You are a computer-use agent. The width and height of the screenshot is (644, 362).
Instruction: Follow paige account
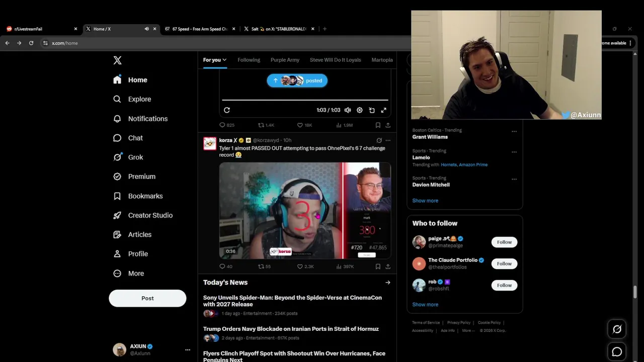(504, 242)
